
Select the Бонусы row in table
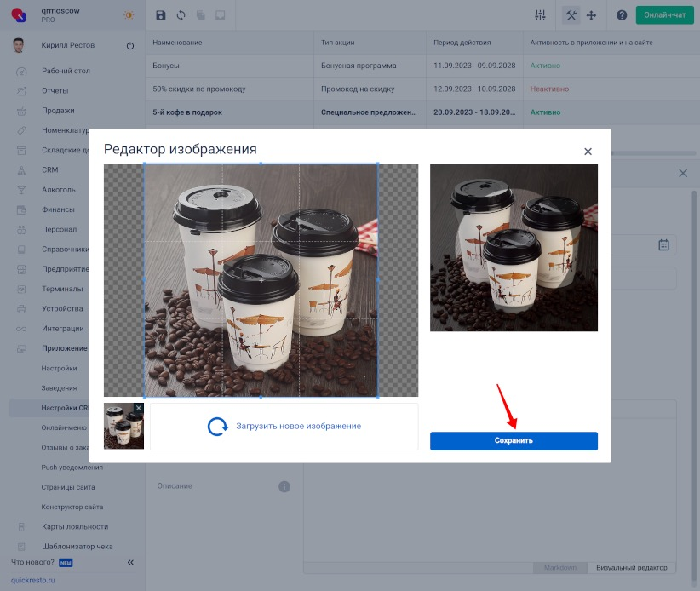pyautogui.click(x=422, y=66)
